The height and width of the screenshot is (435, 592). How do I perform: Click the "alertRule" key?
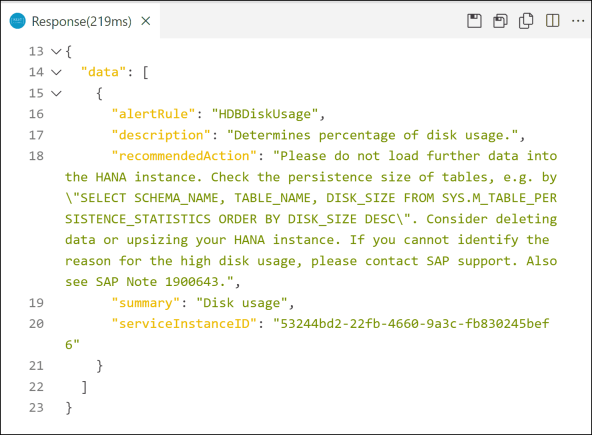click(x=153, y=114)
